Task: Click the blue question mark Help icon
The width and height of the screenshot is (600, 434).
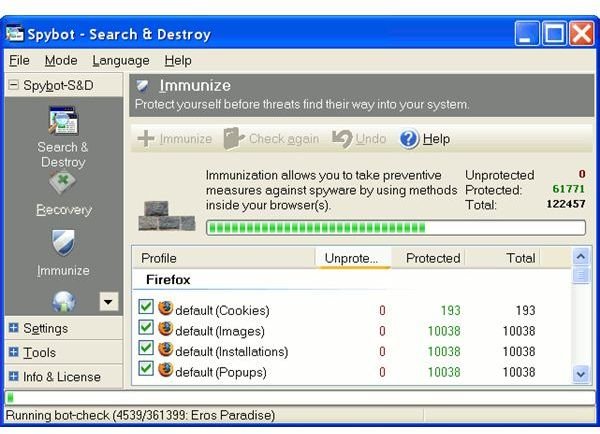Action: [x=409, y=139]
